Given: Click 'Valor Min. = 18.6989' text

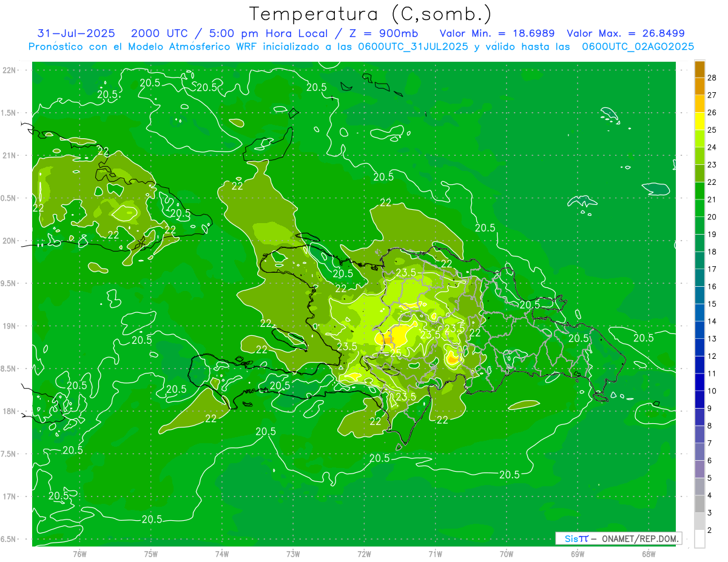Looking at the screenshot, I should [497, 33].
